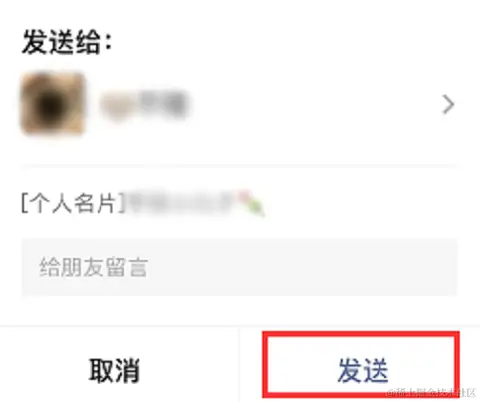Click the 稀土掘金技术社区 watermark
Screen dimensions: 480x402
[x=431, y=392]
